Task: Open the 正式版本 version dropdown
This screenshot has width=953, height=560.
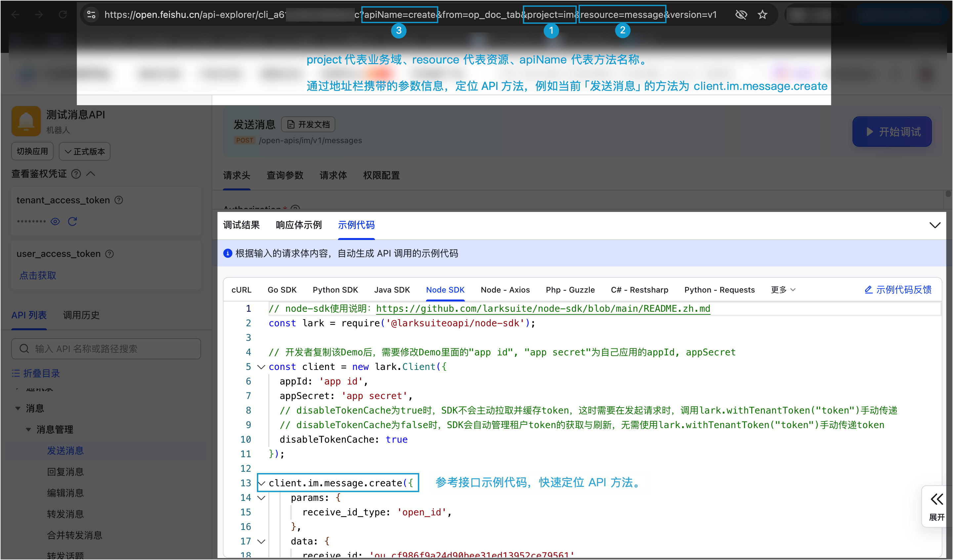Action: [x=84, y=152]
